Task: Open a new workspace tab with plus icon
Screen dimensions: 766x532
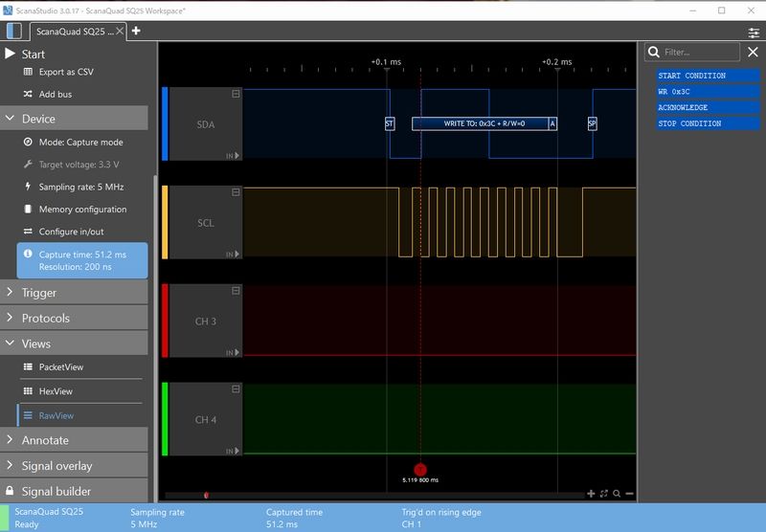Action: pyautogui.click(x=136, y=31)
